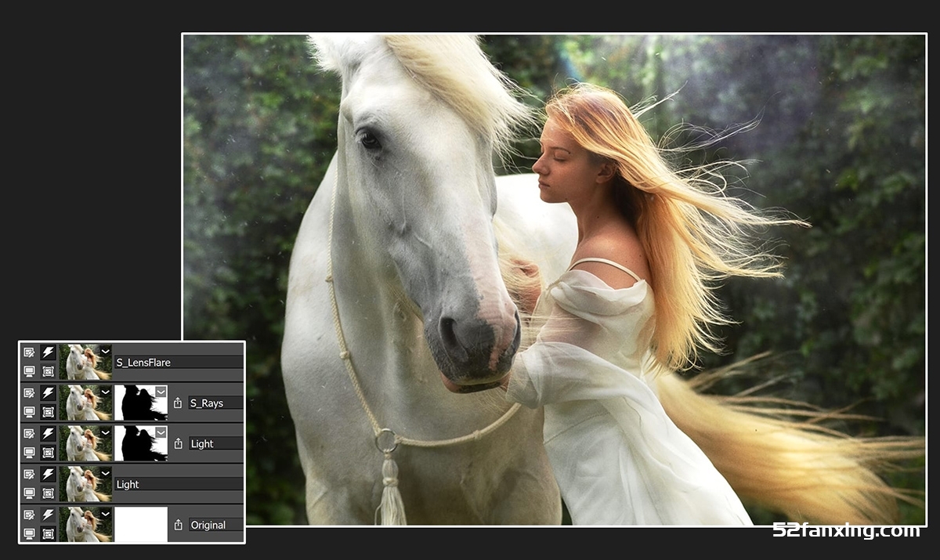Image resolution: width=940 pixels, height=560 pixels.
Task: Click the frame icon on S_LensFlare layer
Action: 48,371
